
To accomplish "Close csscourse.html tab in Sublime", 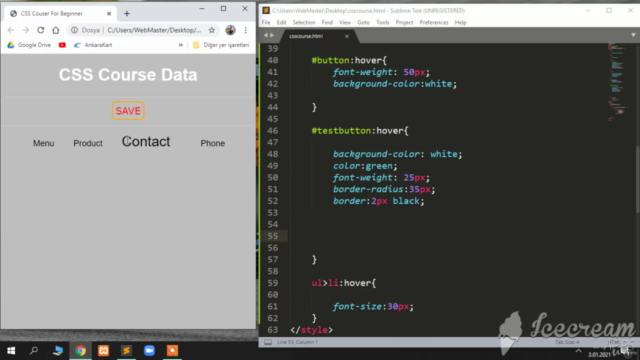I will (x=347, y=36).
